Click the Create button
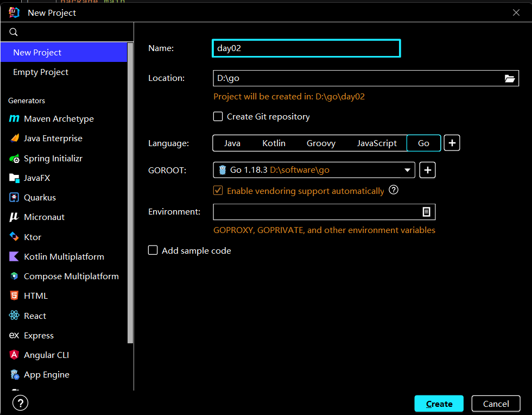 (x=439, y=404)
